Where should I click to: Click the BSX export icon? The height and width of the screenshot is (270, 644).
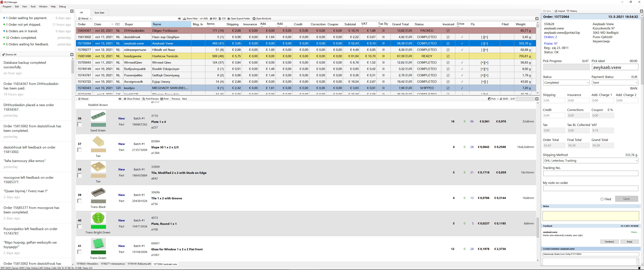point(211,19)
